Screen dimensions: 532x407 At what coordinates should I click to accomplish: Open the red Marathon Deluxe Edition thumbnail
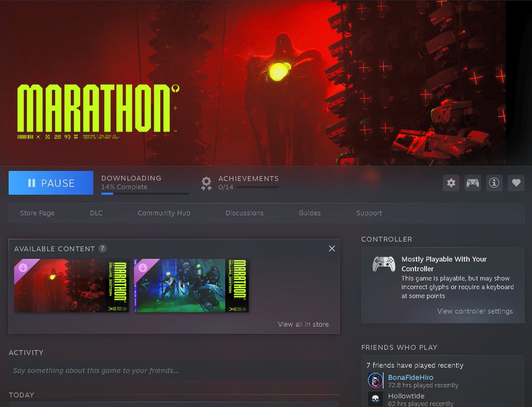click(71, 285)
